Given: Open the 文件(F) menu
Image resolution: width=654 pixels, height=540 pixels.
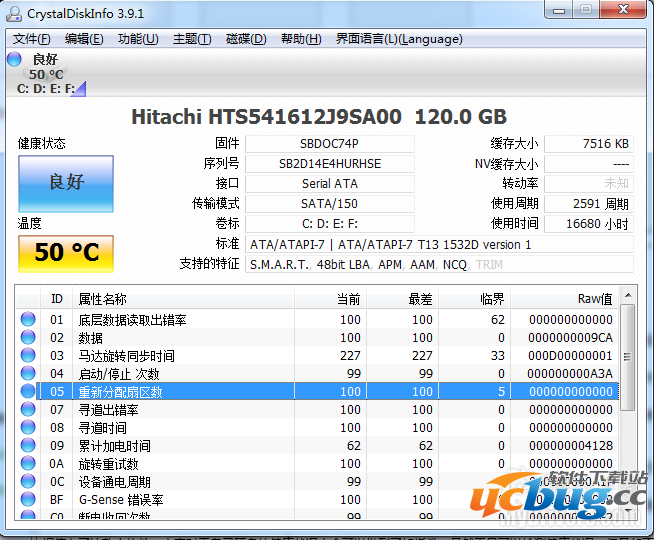Looking at the screenshot, I should point(32,39).
